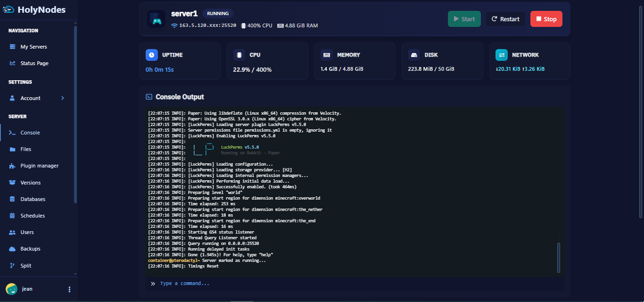Click the CPU usage 22.9% / 400%

[x=252, y=69]
